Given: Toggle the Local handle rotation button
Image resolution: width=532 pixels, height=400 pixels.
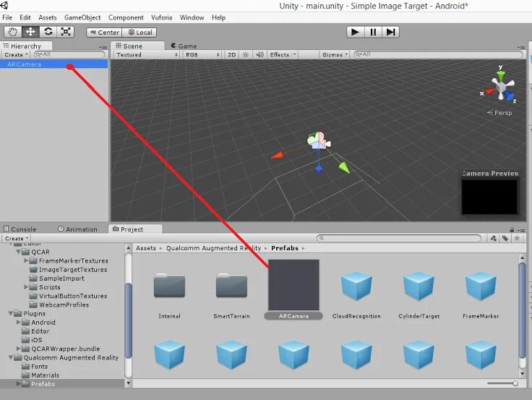Looking at the screenshot, I should [139, 33].
